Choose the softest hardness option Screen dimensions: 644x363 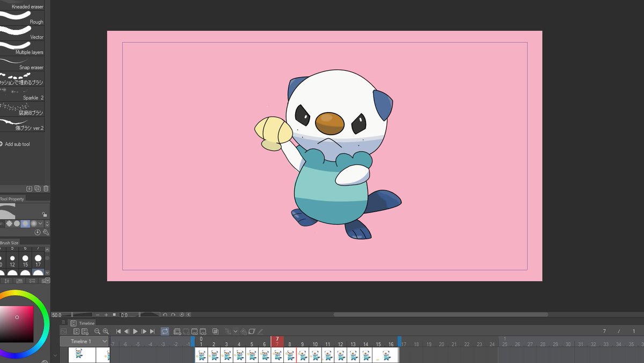[34, 224]
